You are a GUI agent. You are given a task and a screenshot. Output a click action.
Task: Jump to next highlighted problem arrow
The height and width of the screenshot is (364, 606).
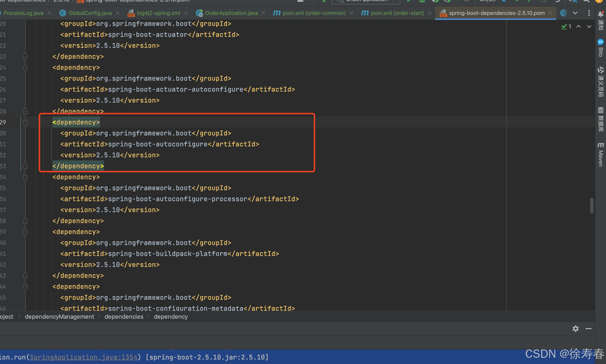tap(589, 27)
